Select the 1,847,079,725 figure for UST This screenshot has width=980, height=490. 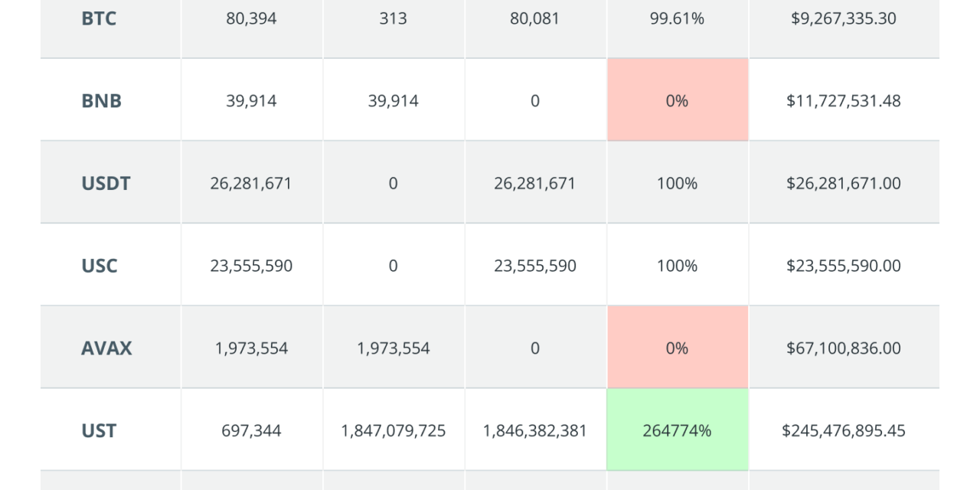point(394,430)
